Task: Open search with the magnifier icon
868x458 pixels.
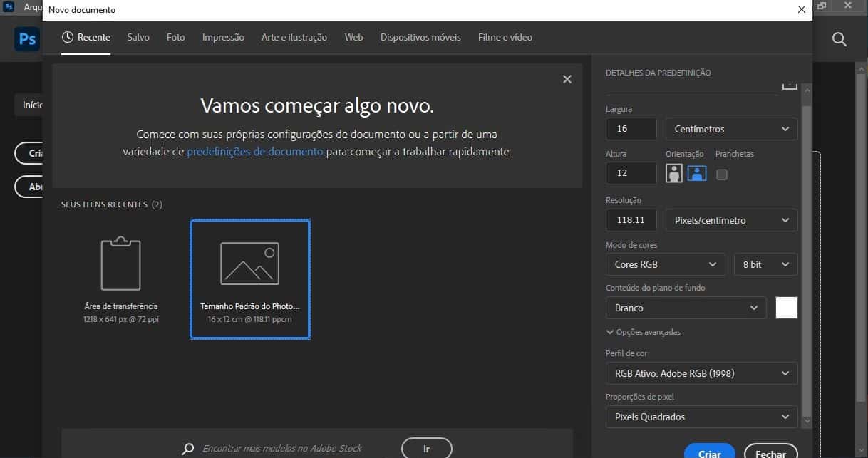Action: [x=839, y=39]
